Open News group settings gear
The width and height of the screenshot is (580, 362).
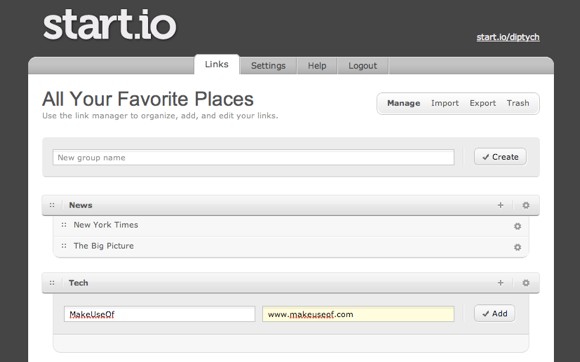tap(526, 205)
